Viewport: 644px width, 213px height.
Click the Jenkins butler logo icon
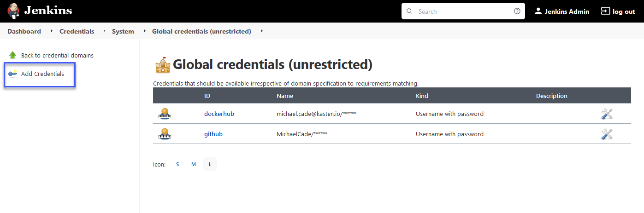[14, 11]
